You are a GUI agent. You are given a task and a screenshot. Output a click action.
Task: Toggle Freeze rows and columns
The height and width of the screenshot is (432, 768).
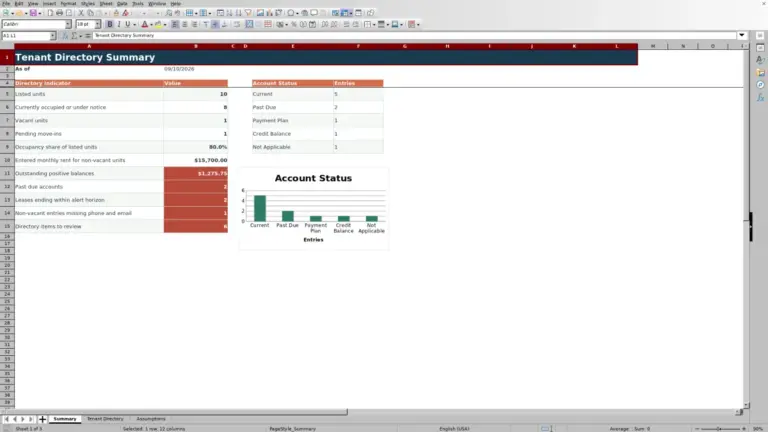[346, 13]
